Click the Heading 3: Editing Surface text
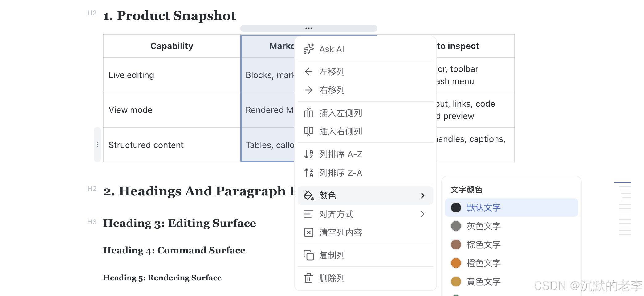This screenshot has width=644, height=296. tap(179, 223)
